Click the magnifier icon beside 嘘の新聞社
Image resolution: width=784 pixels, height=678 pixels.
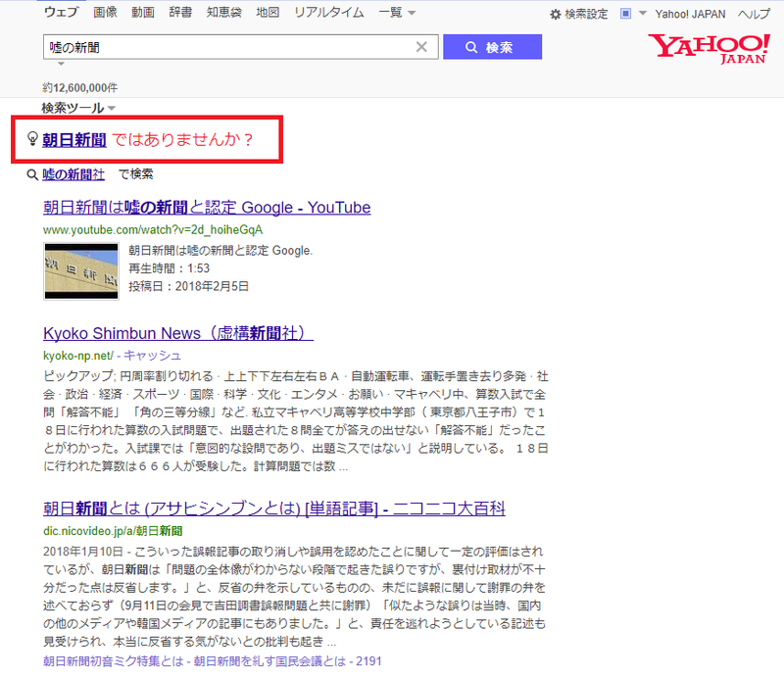pos(32,174)
